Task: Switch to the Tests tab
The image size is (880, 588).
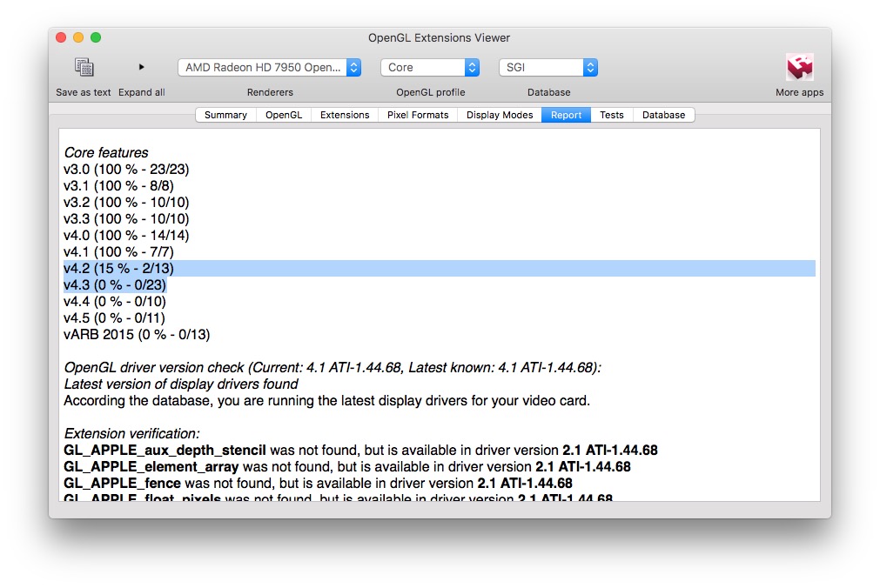Action: click(x=612, y=115)
